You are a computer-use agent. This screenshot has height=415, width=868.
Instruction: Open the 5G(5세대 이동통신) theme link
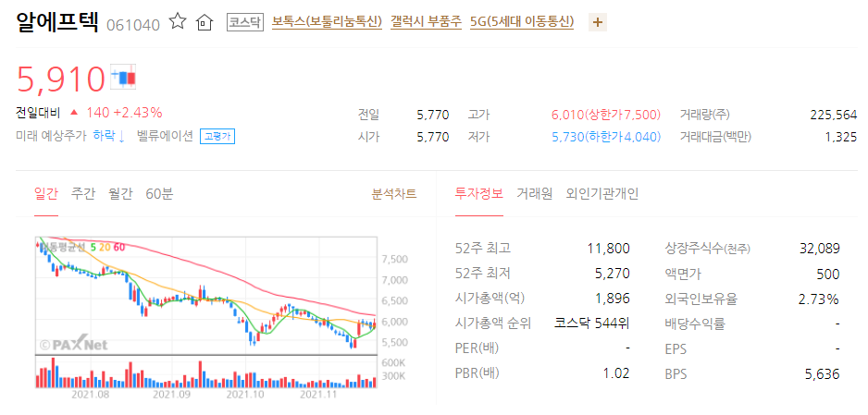(522, 22)
